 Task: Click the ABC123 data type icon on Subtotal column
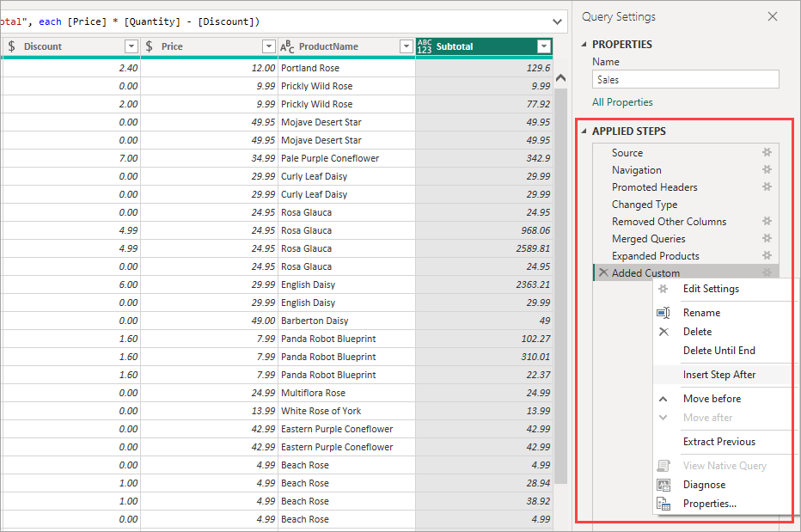(425, 46)
